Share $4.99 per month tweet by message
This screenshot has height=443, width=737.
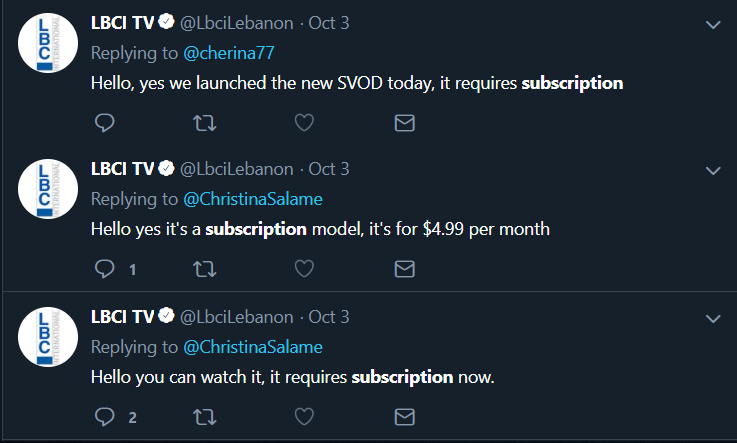click(x=405, y=269)
